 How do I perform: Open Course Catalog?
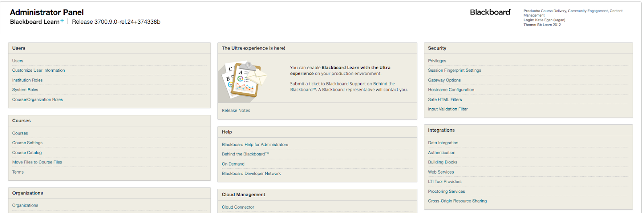pos(27,153)
